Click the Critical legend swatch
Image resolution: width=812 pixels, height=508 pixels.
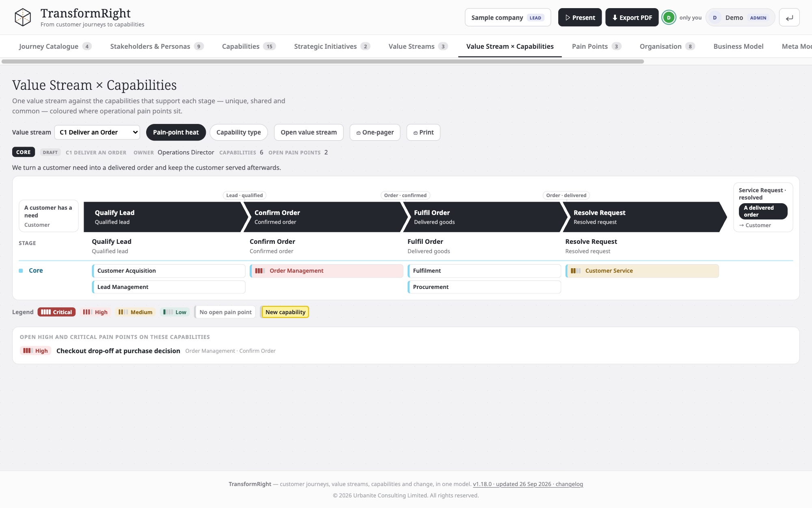point(56,312)
